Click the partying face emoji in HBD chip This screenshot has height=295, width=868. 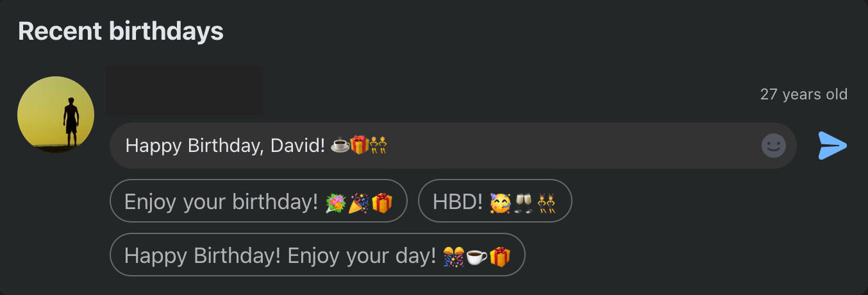tap(500, 202)
